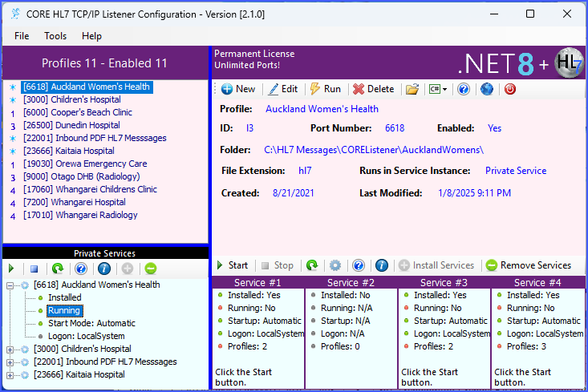This screenshot has width=588, height=392.
Task: Select [9000] Otago DHB (Radiology) profile
Action: coord(81,176)
